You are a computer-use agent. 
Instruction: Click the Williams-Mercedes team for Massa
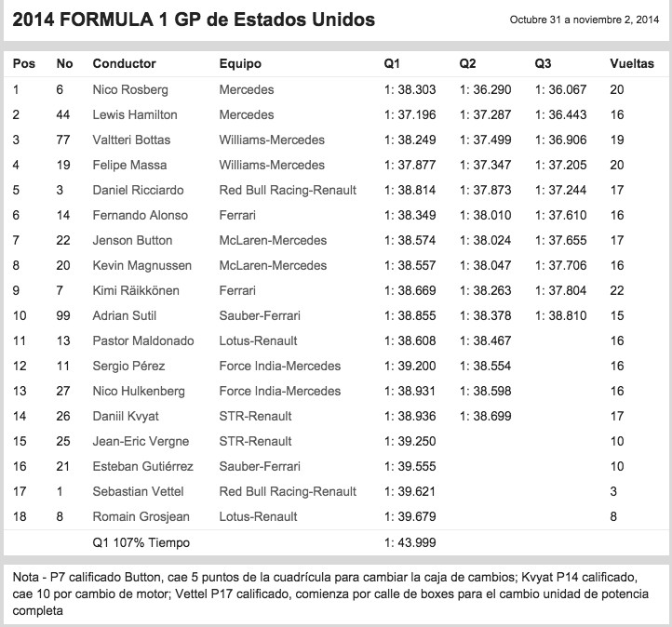click(272, 166)
